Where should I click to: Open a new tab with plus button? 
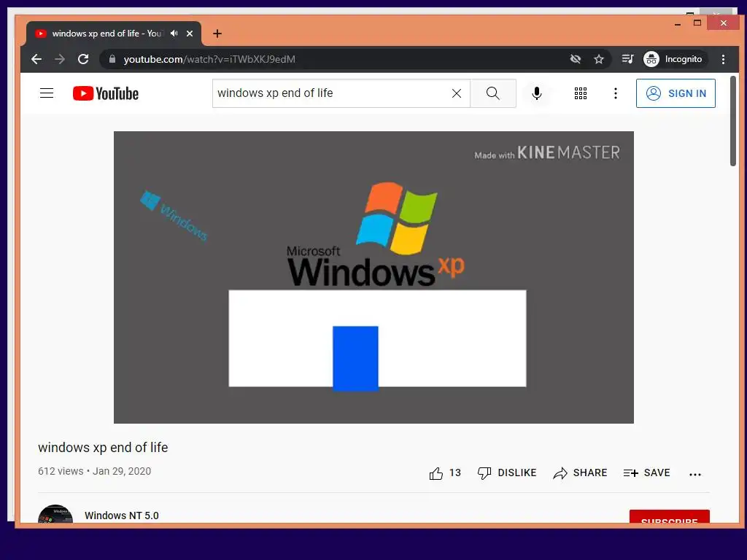(x=217, y=34)
